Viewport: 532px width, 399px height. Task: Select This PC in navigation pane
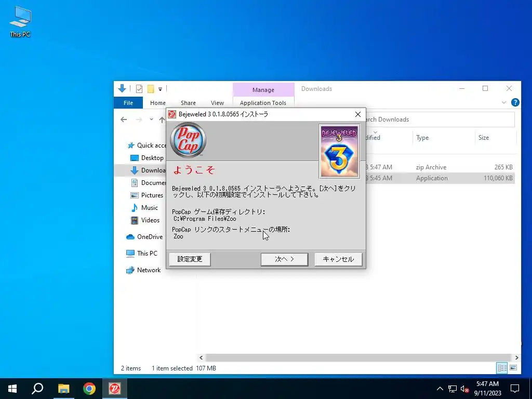(142, 254)
